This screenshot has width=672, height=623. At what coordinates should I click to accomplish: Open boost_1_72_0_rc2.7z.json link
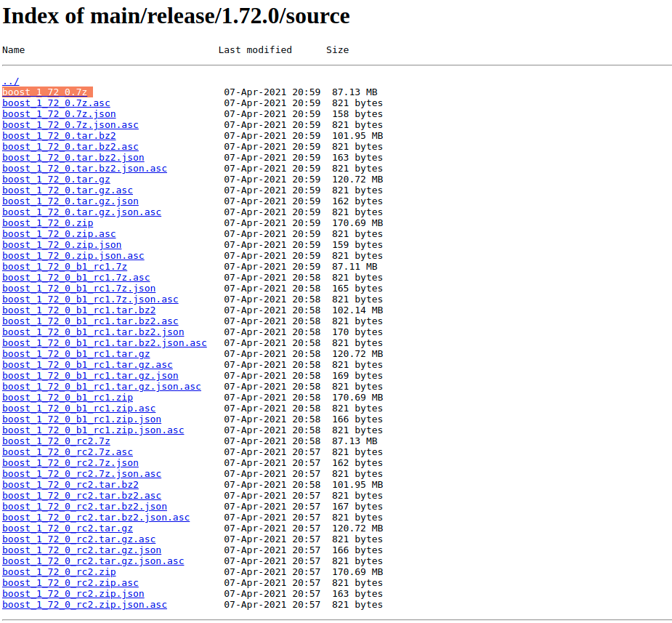pos(70,463)
